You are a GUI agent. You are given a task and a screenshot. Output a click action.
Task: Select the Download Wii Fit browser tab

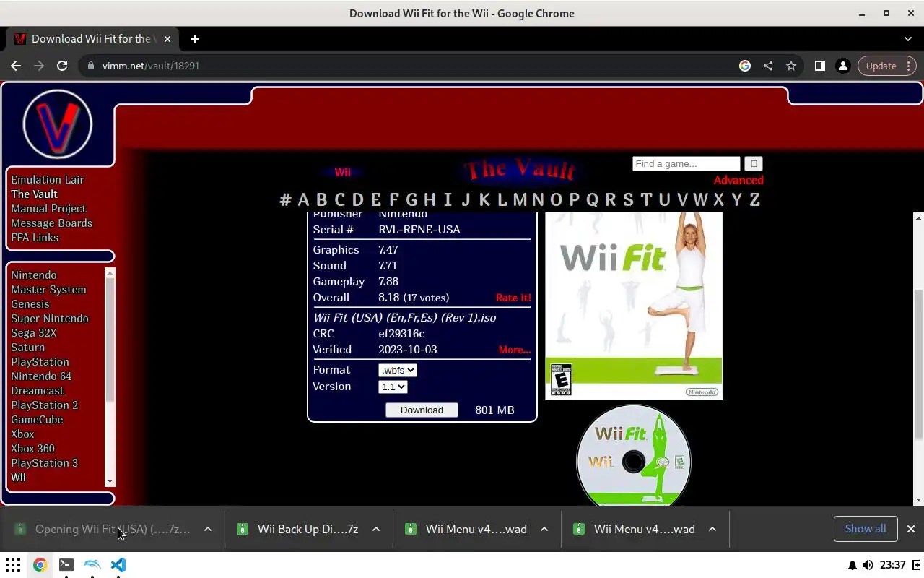click(91, 39)
